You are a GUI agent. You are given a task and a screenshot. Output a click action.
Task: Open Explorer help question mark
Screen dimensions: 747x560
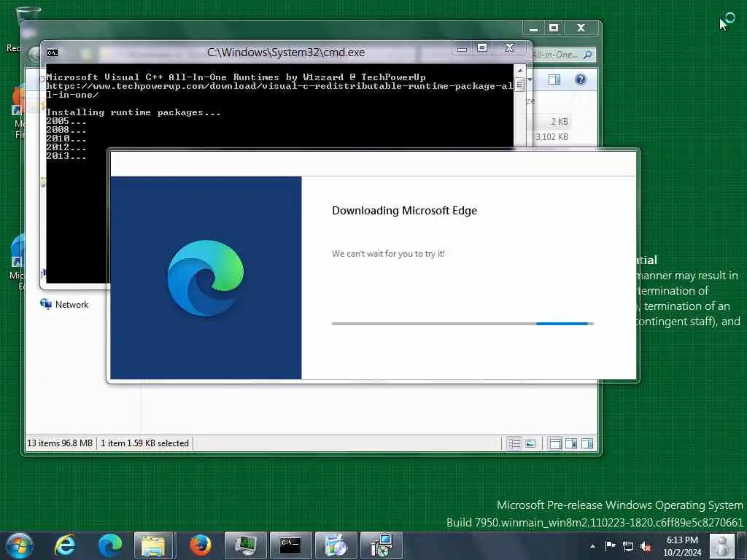tap(580, 79)
